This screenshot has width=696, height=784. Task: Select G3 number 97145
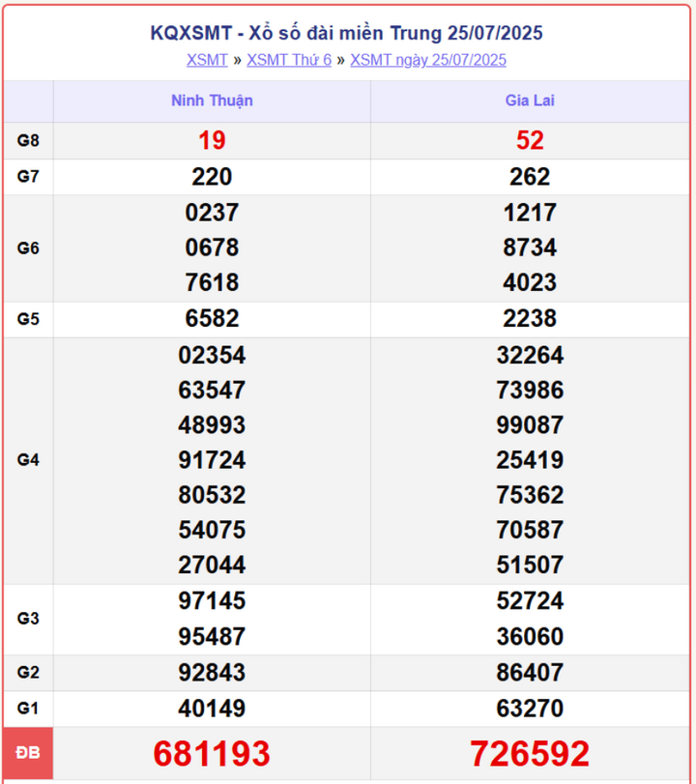click(212, 601)
